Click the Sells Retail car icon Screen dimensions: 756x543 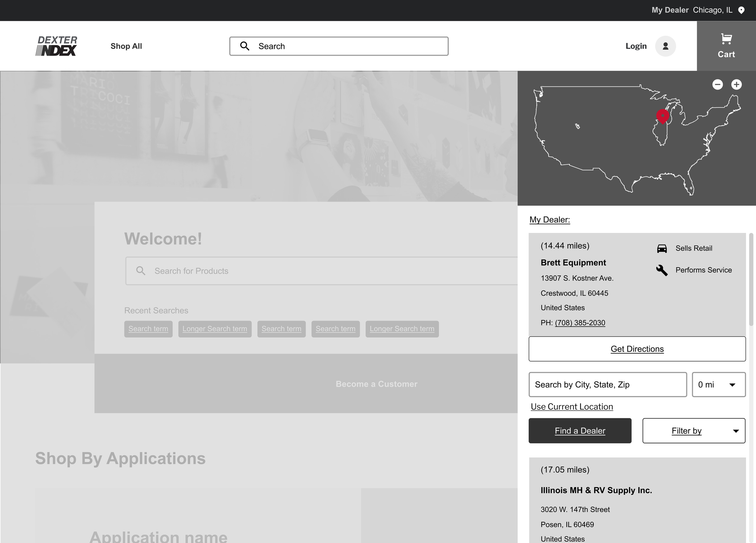point(662,248)
